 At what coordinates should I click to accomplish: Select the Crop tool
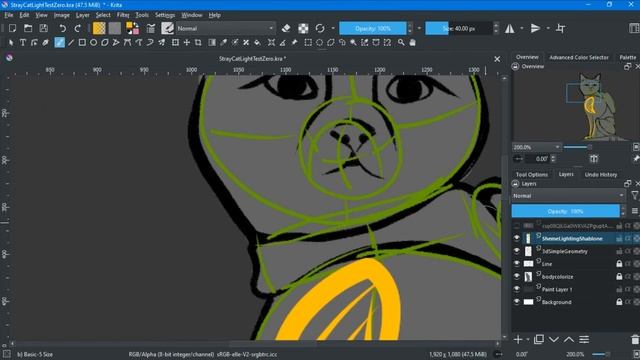tap(198, 42)
